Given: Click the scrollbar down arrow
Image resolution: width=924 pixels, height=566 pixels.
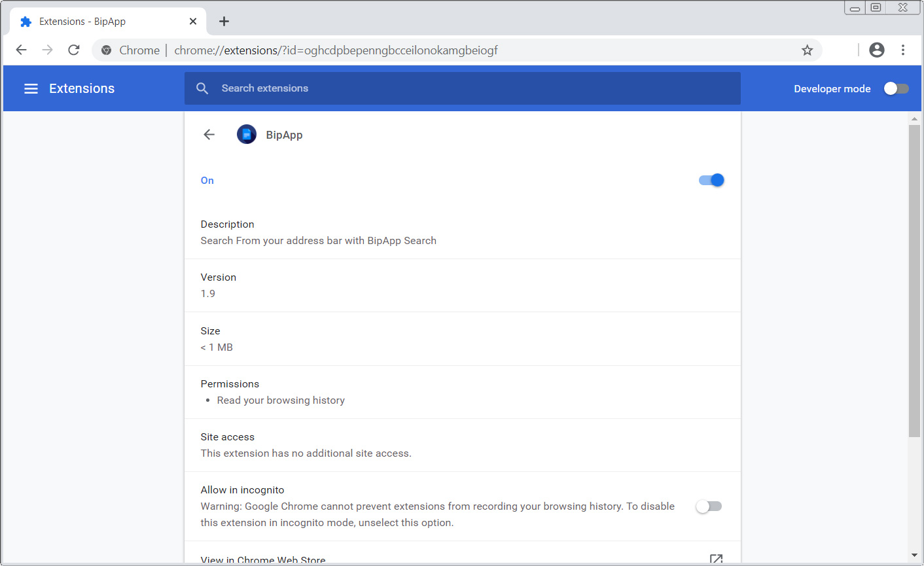Looking at the screenshot, I should pyautogui.click(x=914, y=556).
